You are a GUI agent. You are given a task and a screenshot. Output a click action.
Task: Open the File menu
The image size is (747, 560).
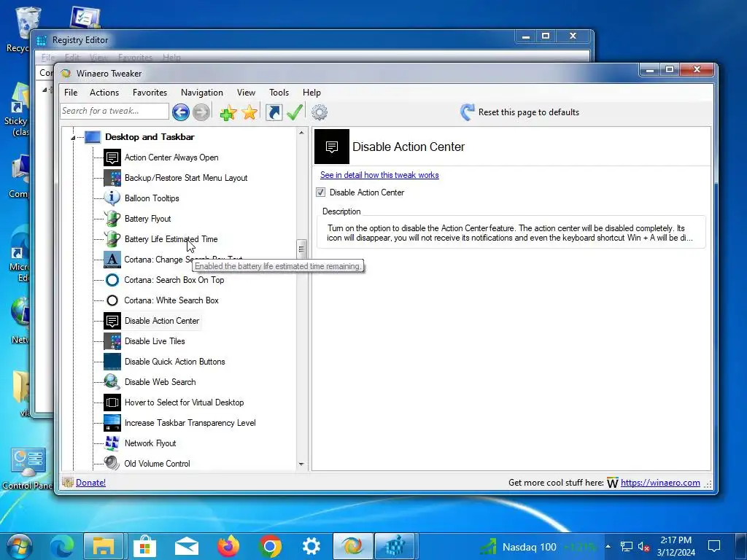coord(71,93)
